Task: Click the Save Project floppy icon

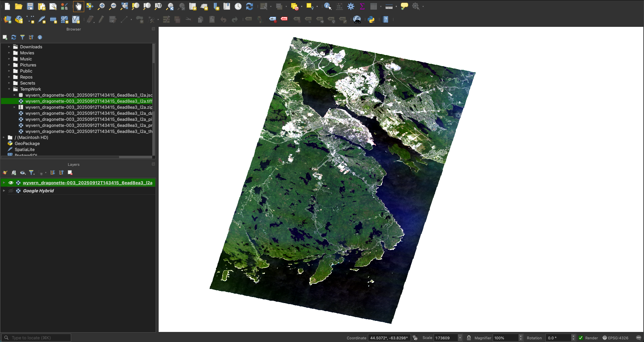Action: coord(30,6)
